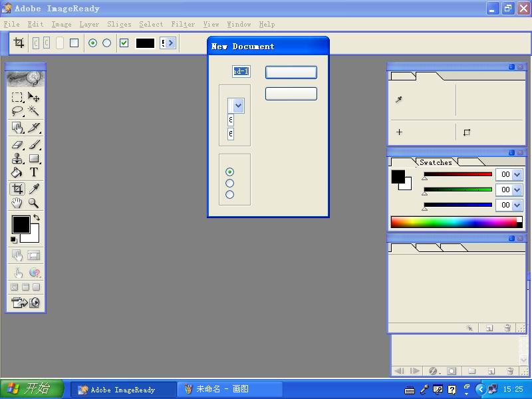The width and height of the screenshot is (532, 399).
Task: Pick a color from the spectrum ramp
Action: pyautogui.click(x=456, y=222)
